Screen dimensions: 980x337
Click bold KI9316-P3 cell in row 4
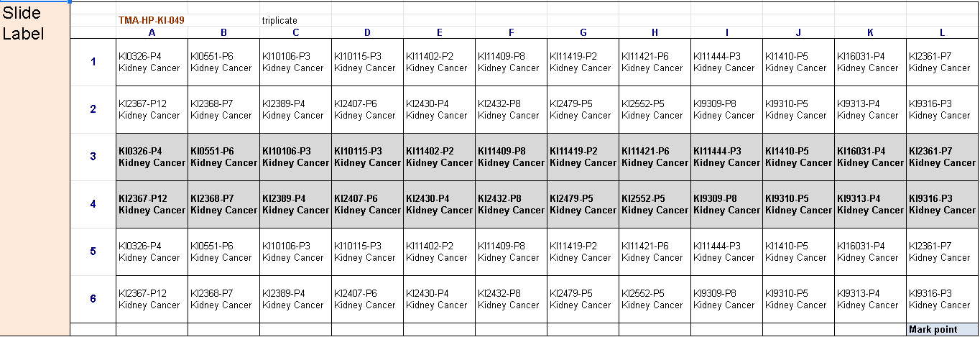pos(942,204)
